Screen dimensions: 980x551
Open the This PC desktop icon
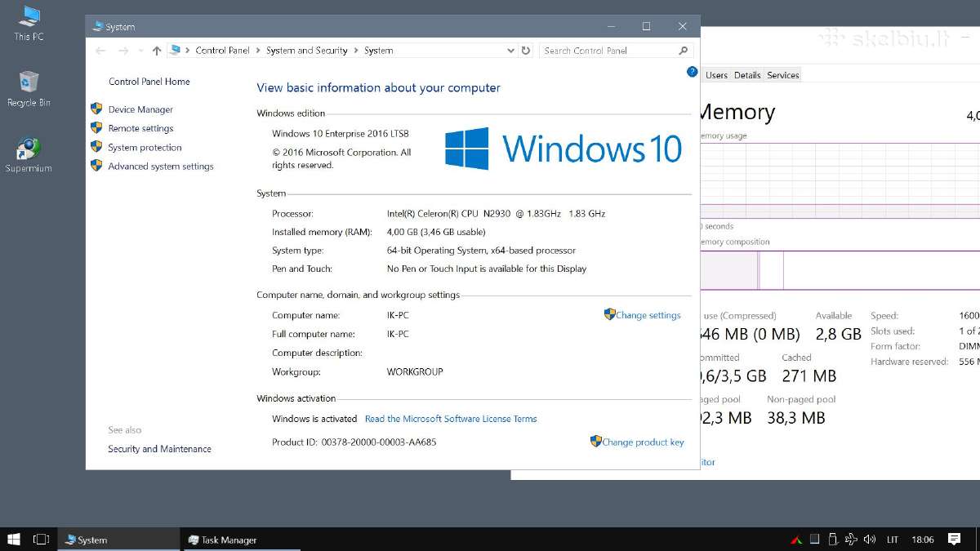tap(29, 24)
